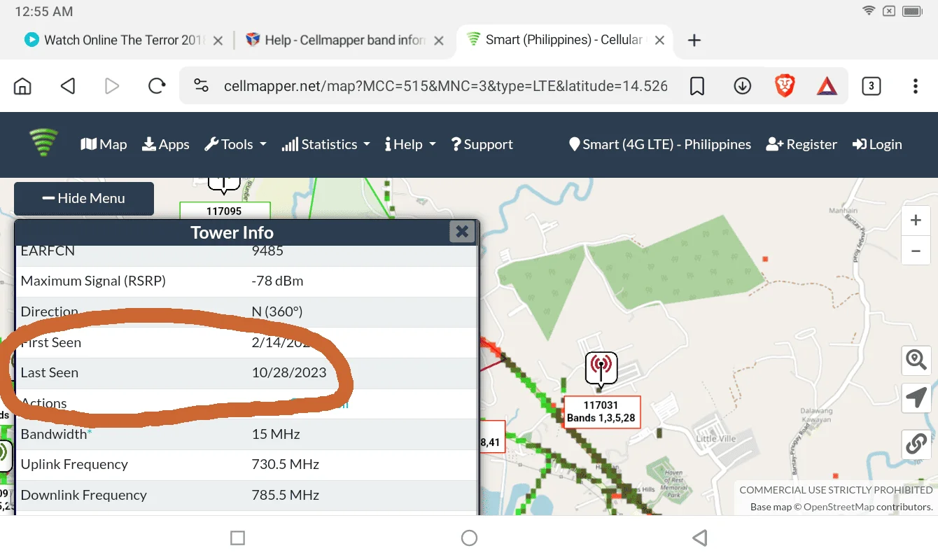The image size is (938, 560).
Task: Open browser downloads
Action: [x=742, y=86]
